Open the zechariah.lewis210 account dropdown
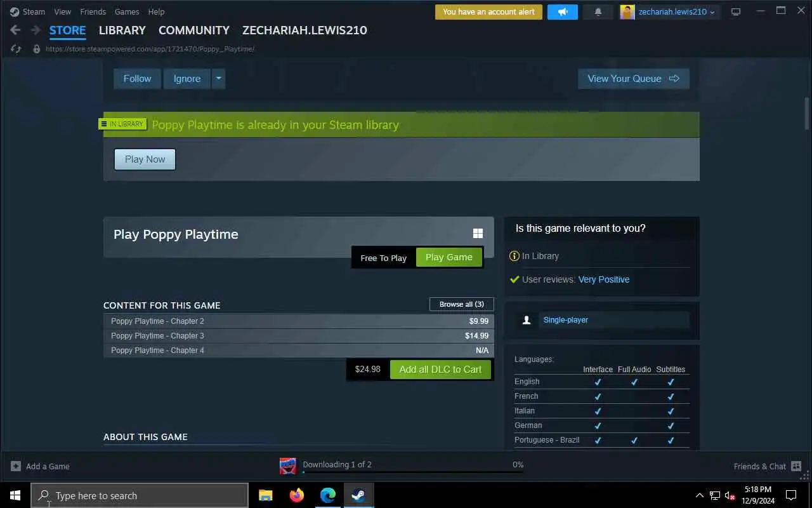This screenshot has height=508, width=812. (677, 11)
